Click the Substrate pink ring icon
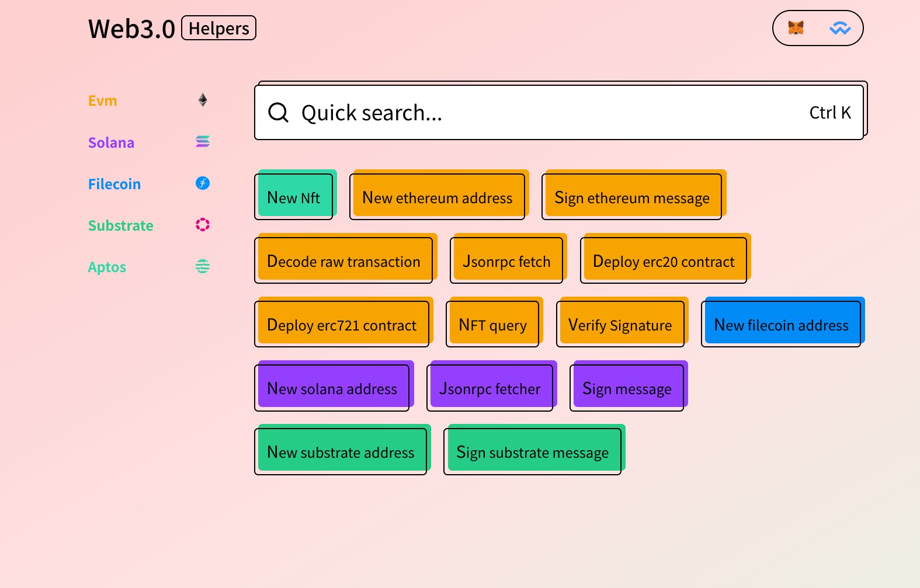Image resolution: width=920 pixels, height=588 pixels. point(203,225)
